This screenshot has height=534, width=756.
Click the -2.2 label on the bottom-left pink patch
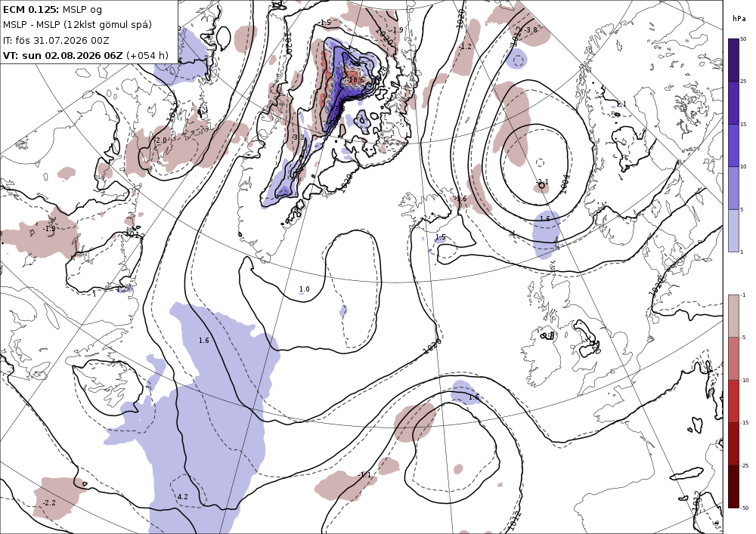tap(49, 503)
